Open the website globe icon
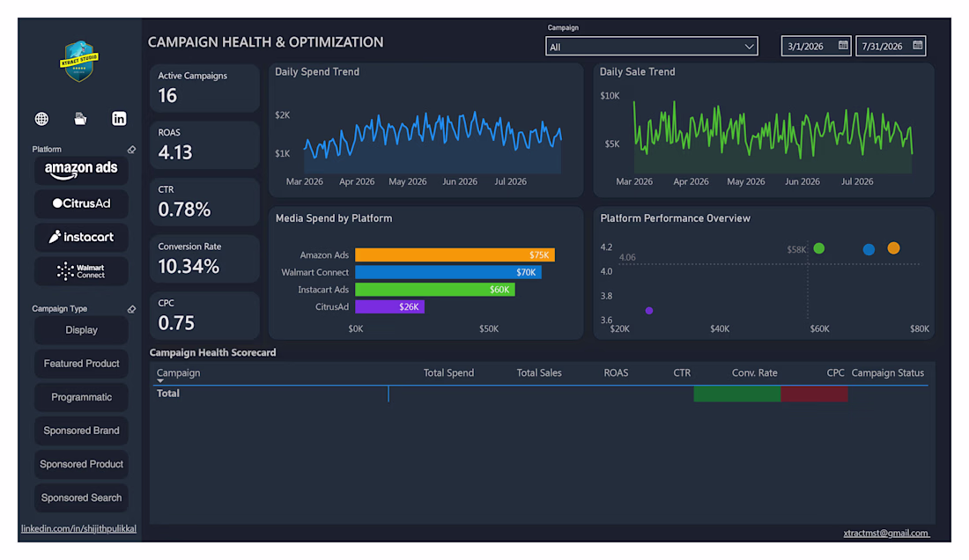This screenshot has width=969, height=560. tap(41, 119)
